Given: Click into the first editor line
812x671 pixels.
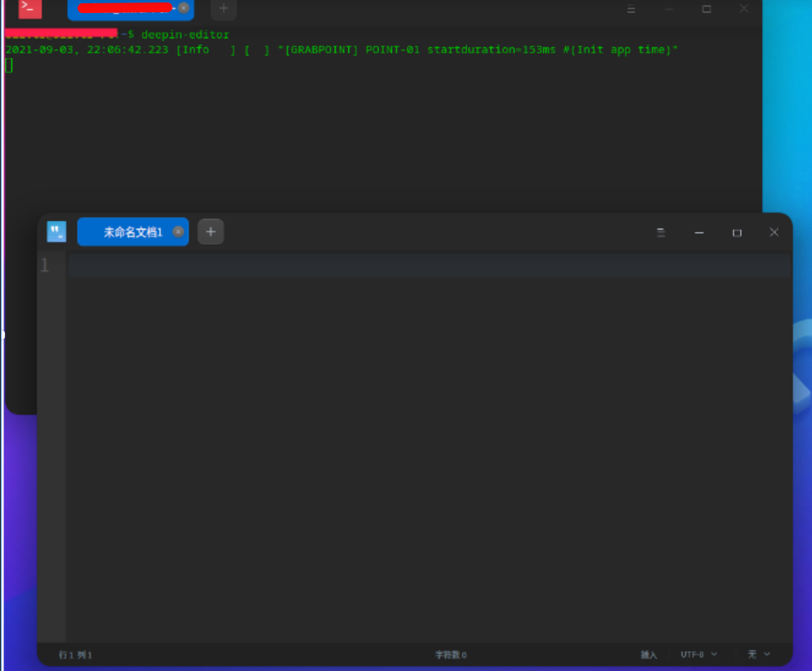Looking at the screenshot, I should pyautogui.click(x=429, y=266).
